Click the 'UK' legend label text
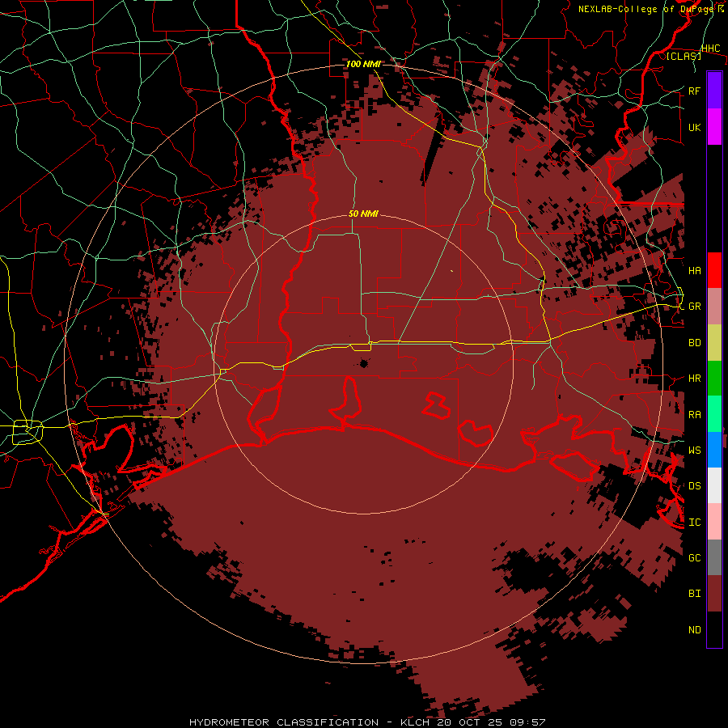728x728 pixels. click(x=694, y=127)
